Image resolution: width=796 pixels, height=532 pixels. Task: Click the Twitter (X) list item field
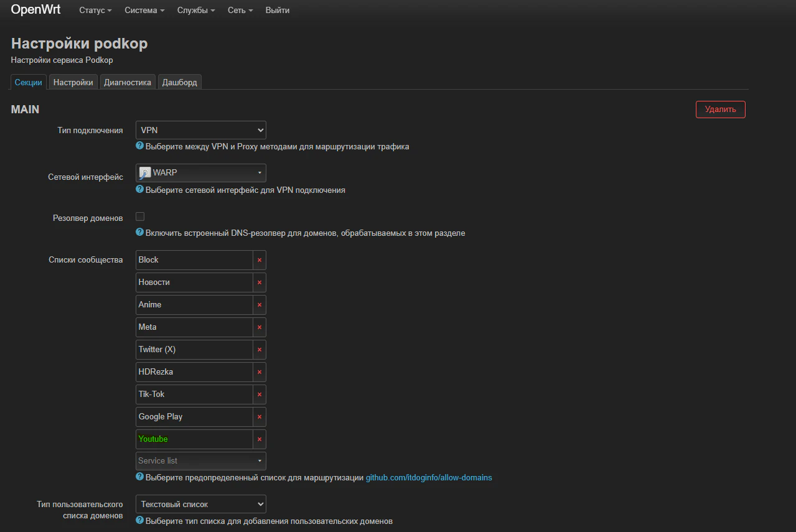click(194, 350)
